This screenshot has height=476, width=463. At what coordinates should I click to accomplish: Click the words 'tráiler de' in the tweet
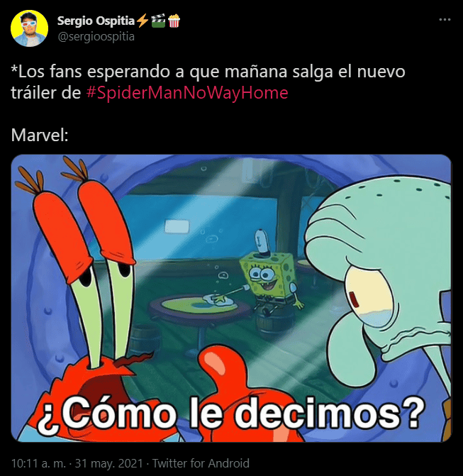point(46,93)
